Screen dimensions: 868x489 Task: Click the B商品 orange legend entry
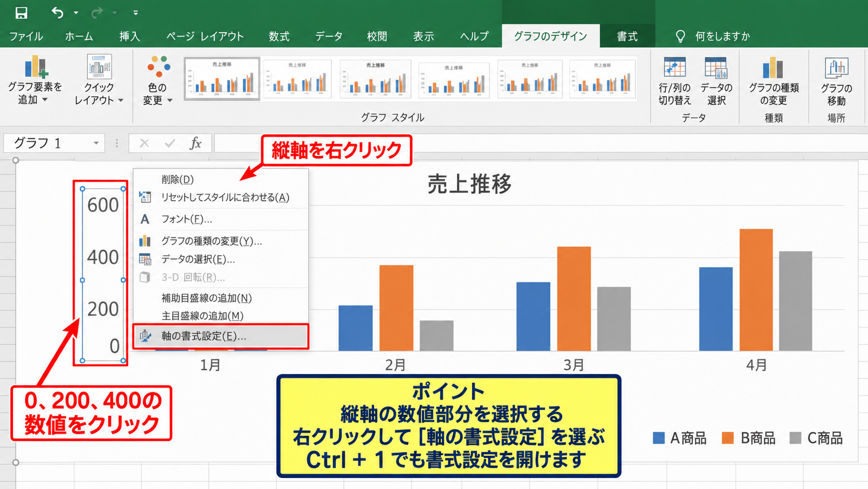click(x=749, y=438)
